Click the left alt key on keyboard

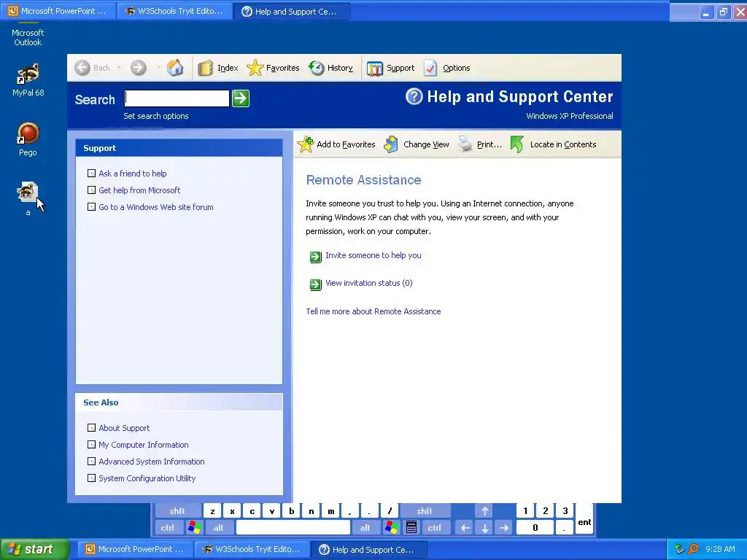pyautogui.click(x=218, y=528)
